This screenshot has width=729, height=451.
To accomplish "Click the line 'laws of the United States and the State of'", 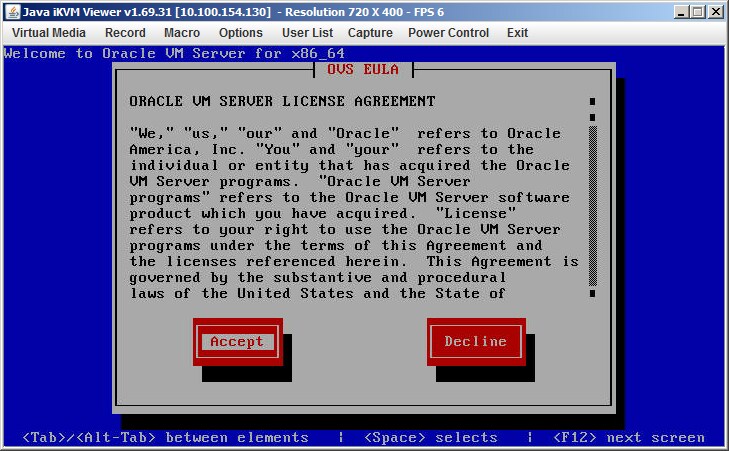I will click(x=318, y=294).
